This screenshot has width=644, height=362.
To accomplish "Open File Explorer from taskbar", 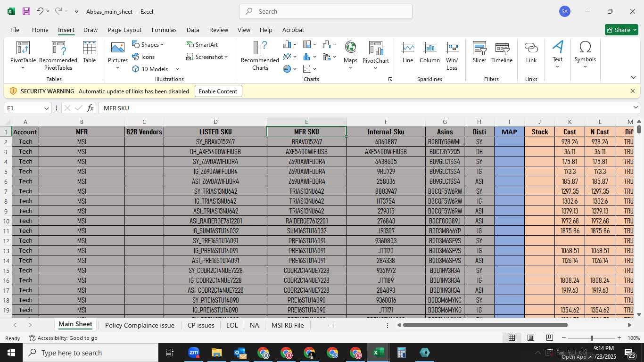I will pyautogui.click(x=216, y=353).
